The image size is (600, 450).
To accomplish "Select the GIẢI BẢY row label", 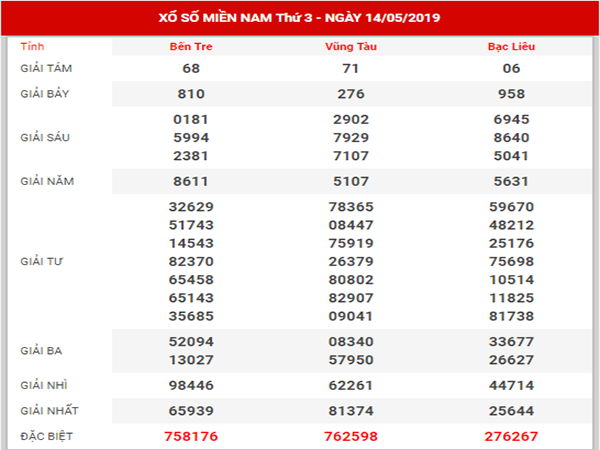I will [x=45, y=94].
